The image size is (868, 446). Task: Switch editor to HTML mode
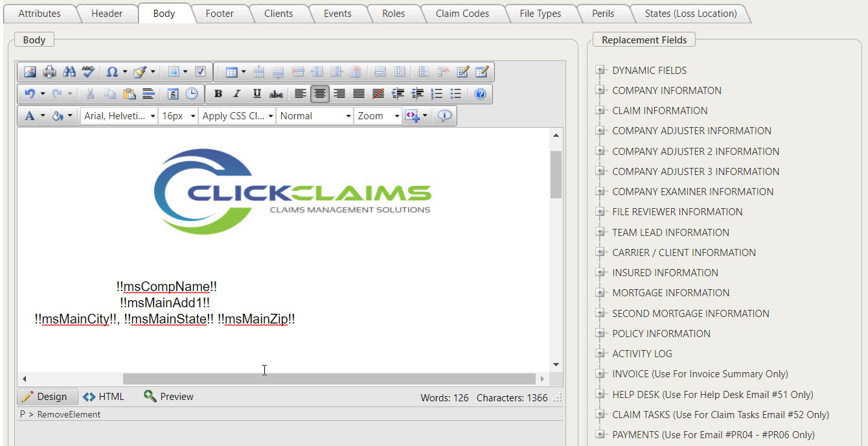point(104,397)
